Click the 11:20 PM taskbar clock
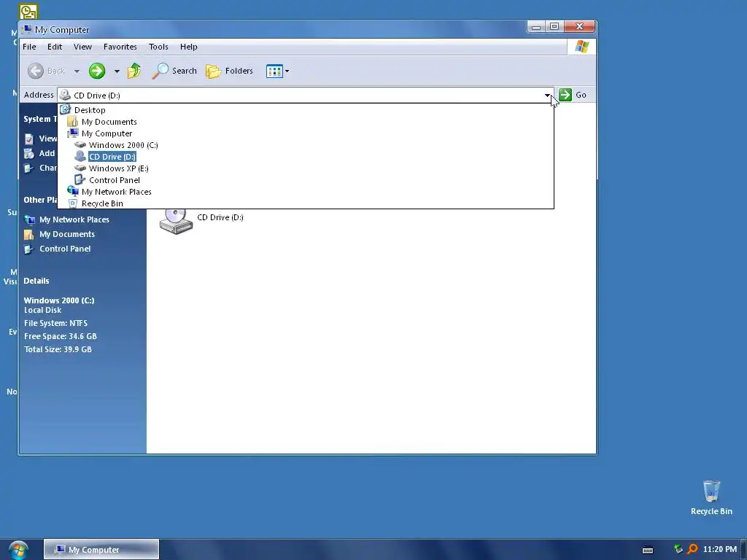 720,549
